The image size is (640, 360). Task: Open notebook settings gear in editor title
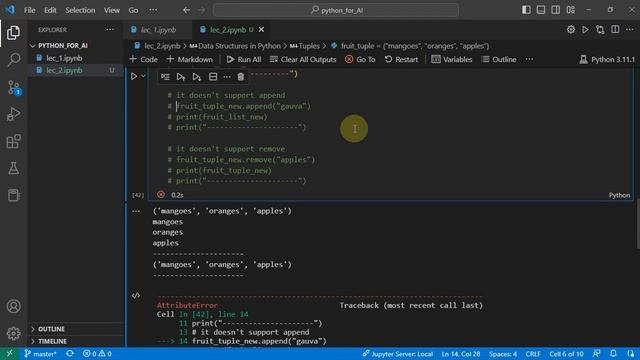click(571, 29)
